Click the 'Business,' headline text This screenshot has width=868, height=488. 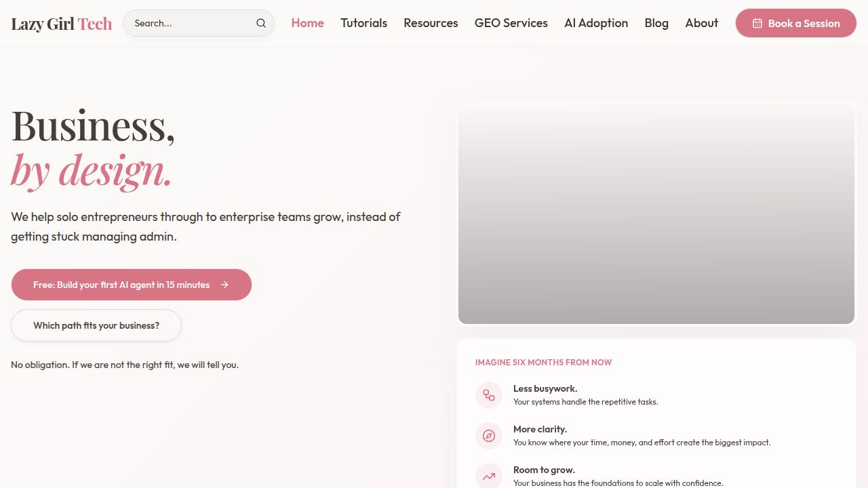[x=93, y=125]
